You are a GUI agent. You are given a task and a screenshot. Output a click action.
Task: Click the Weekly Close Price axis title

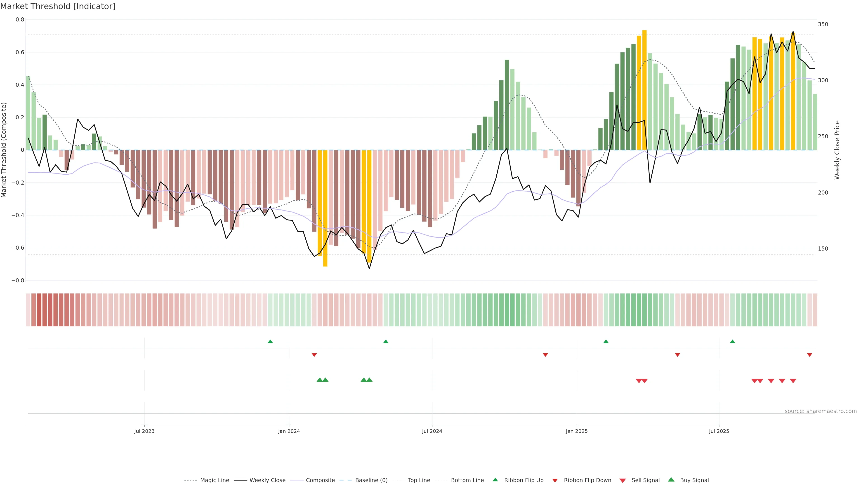tap(837, 150)
